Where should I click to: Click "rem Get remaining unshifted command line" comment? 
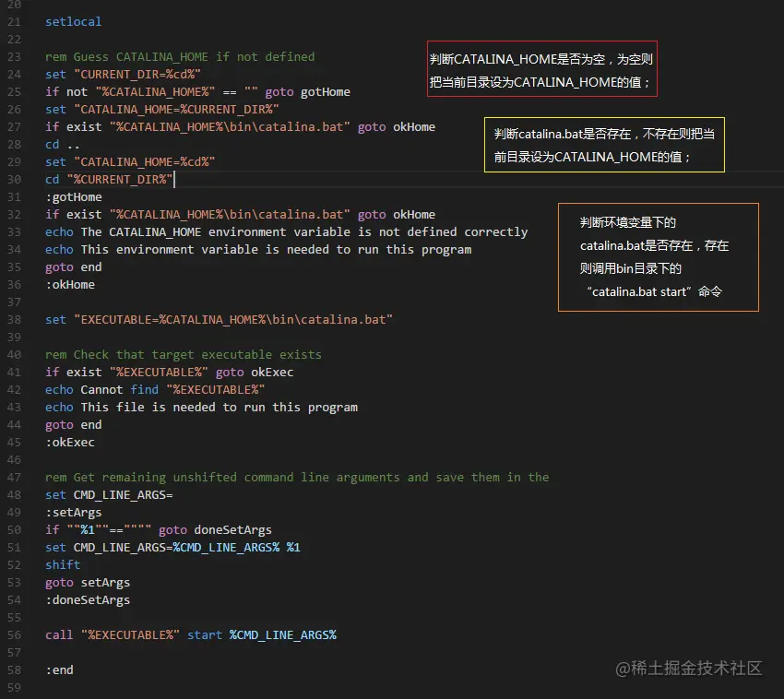coord(297,477)
